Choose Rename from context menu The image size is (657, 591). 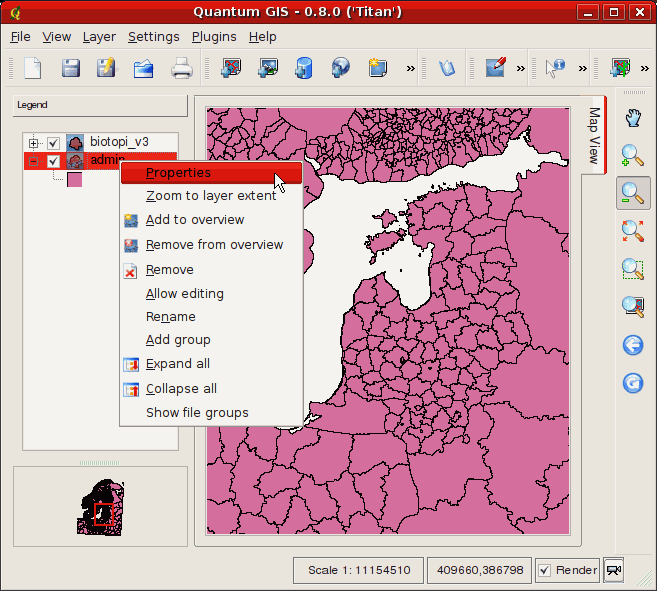click(x=211, y=317)
